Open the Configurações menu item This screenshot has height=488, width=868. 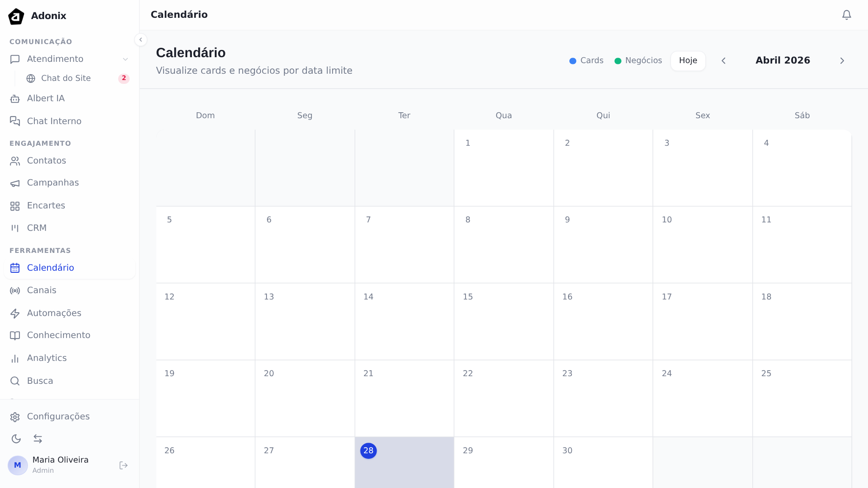click(69, 417)
